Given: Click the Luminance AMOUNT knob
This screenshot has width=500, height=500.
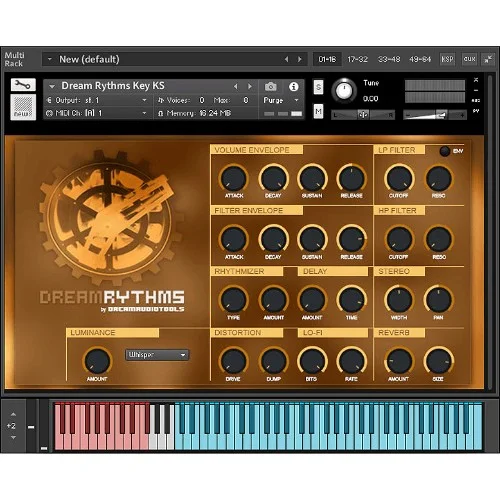Looking at the screenshot, I should pos(97,361).
